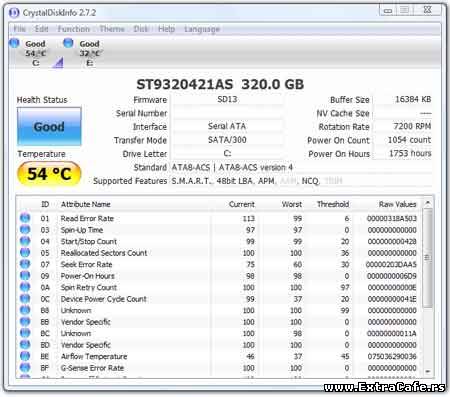Click raw value 07503629003 6 for Airflow Temperature
The image size is (450, 397).
coord(392,356)
